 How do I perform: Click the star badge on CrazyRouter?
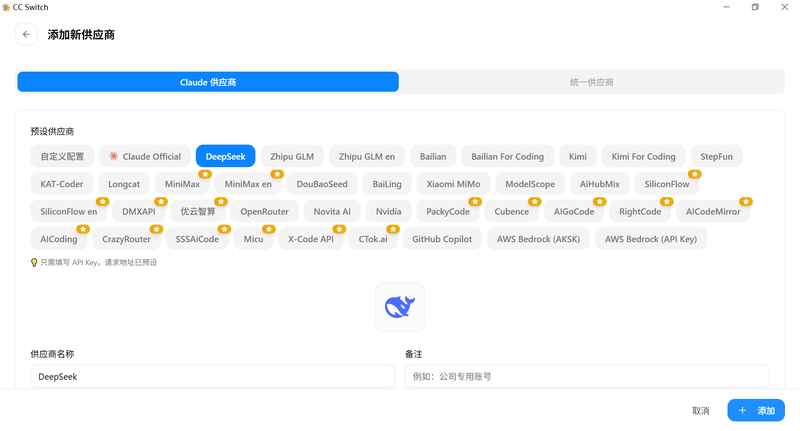coord(156,230)
